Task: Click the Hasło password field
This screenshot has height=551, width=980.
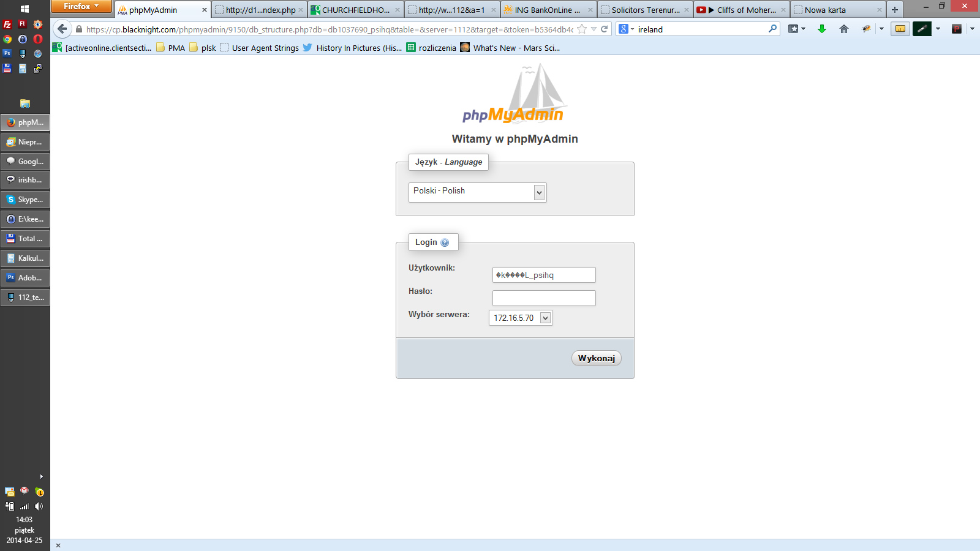Action: tap(544, 298)
